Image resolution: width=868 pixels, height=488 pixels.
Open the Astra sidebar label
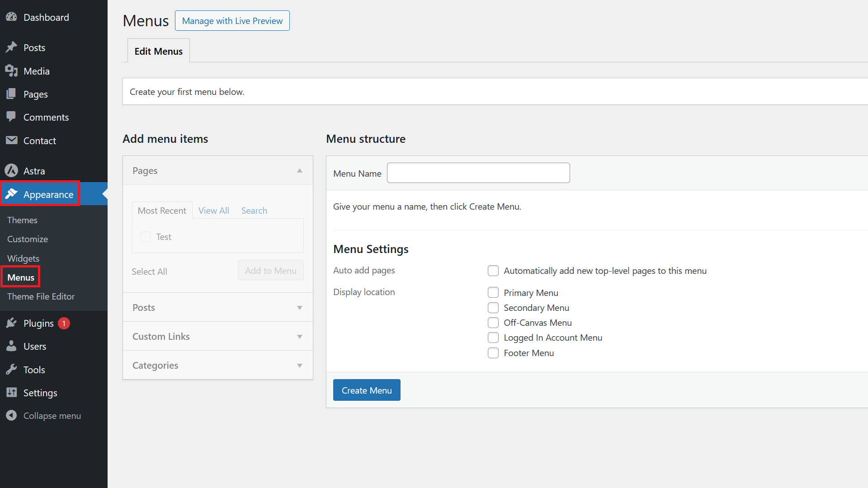click(34, 171)
